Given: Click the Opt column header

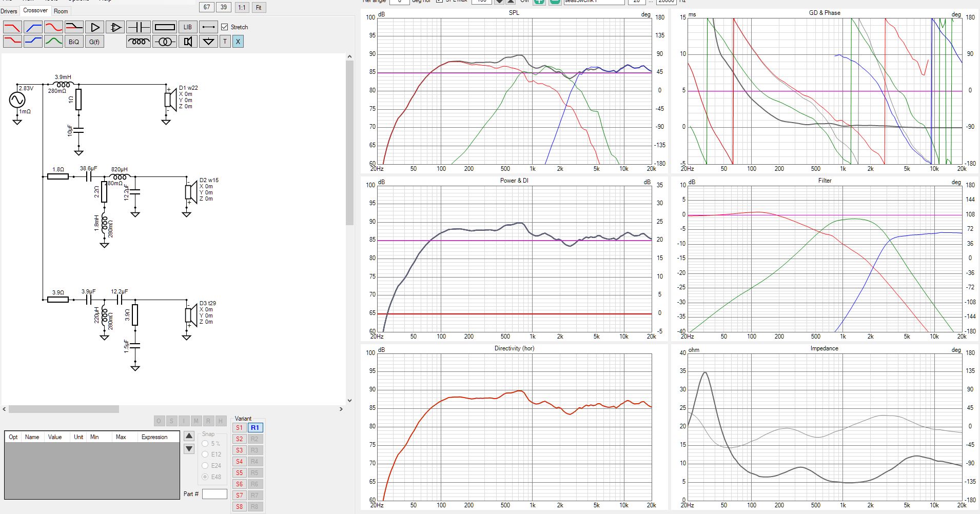Looking at the screenshot, I should (x=13, y=437).
